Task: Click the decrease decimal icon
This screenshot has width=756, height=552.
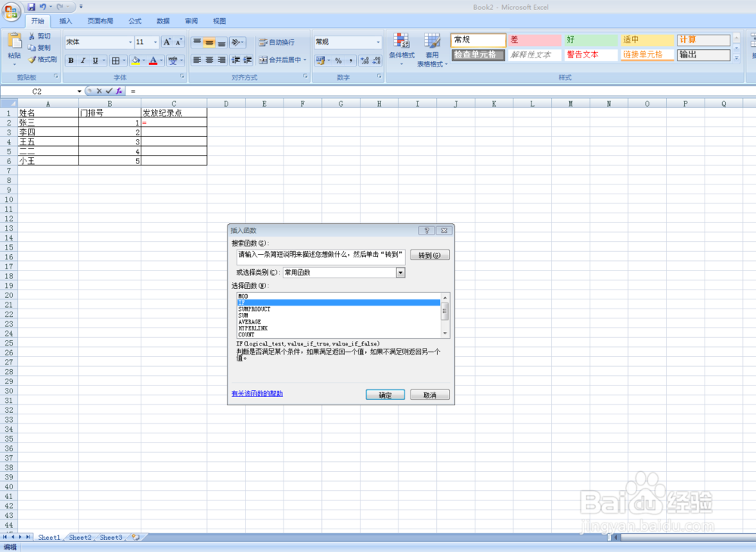Action: pyautogui.click(x=376, y=60)
